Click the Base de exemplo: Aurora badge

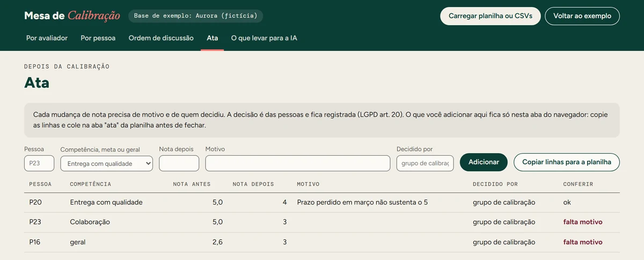195,16
